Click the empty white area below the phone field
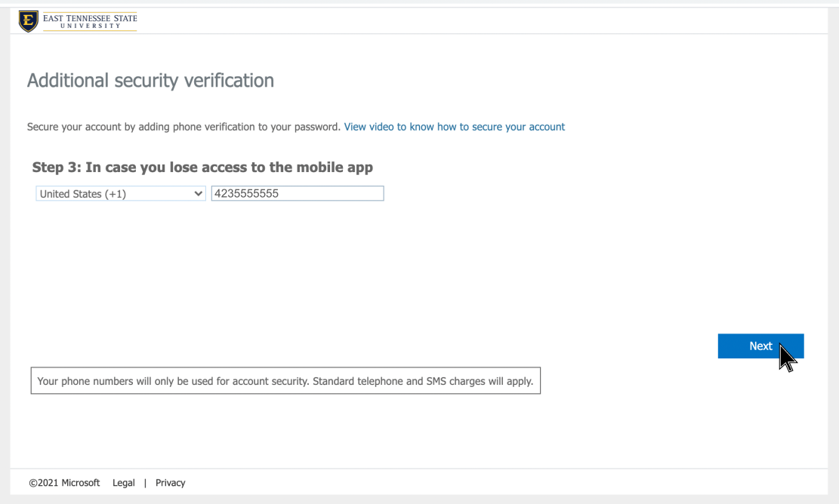The image size is (839, 504). point(302,272)
